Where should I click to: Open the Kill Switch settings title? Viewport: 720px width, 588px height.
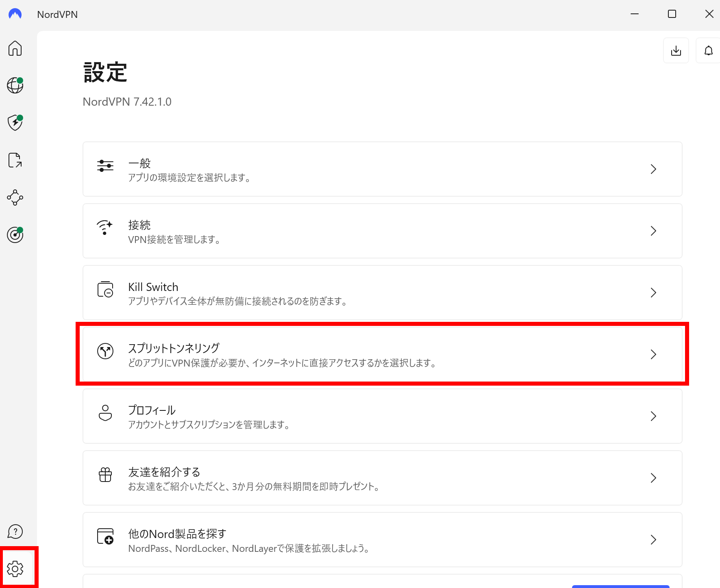[153, 287]
